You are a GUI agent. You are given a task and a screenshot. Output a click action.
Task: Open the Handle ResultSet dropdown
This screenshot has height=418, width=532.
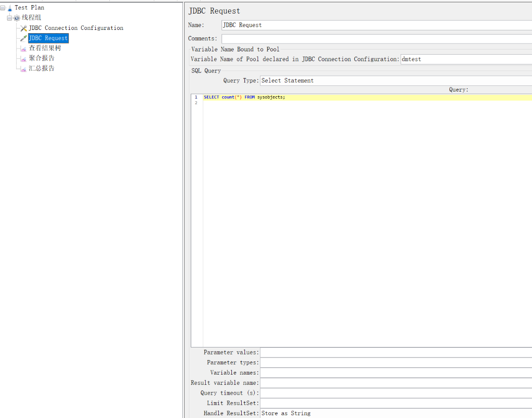[x=395, y=413]
